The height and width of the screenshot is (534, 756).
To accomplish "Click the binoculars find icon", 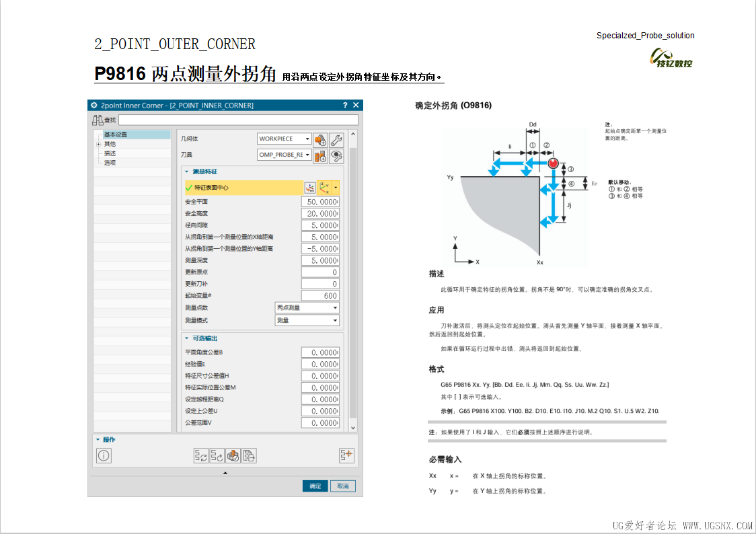I will click(98, 120).
